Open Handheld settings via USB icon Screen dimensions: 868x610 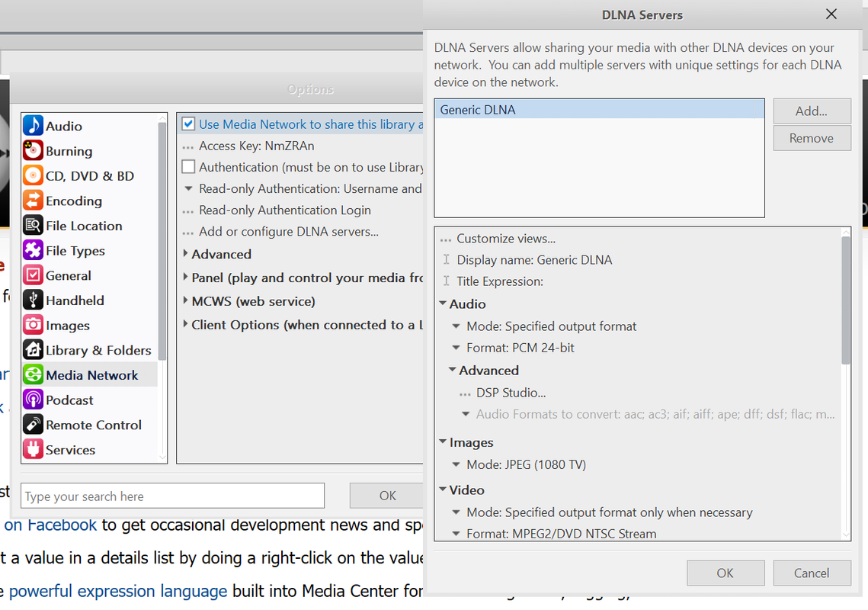point(33,300)
